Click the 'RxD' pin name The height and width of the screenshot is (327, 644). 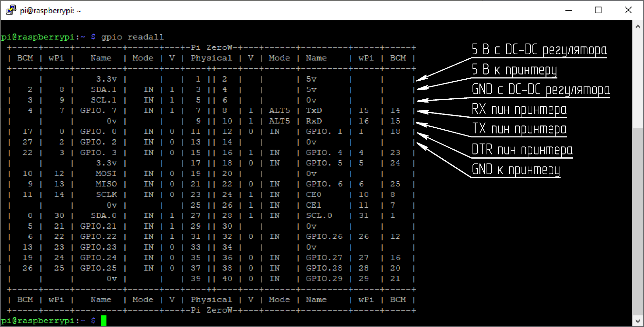pos(314,121)
